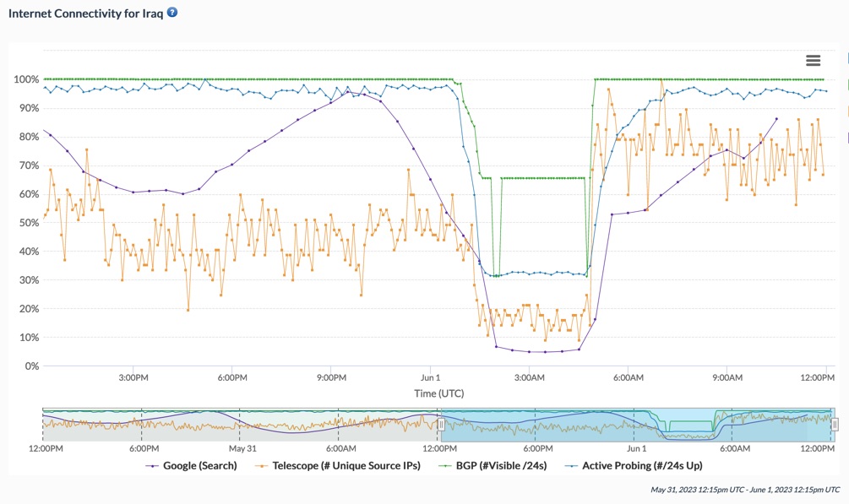Click the 9:00AM main x-axis label

[727, 377]
